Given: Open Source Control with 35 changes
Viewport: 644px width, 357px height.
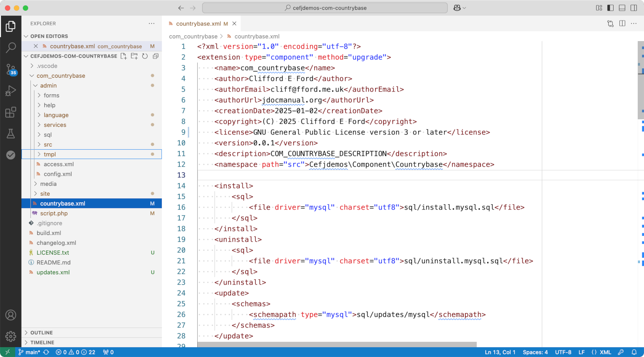Looking at the screenshot, I should tap(11, 69).
